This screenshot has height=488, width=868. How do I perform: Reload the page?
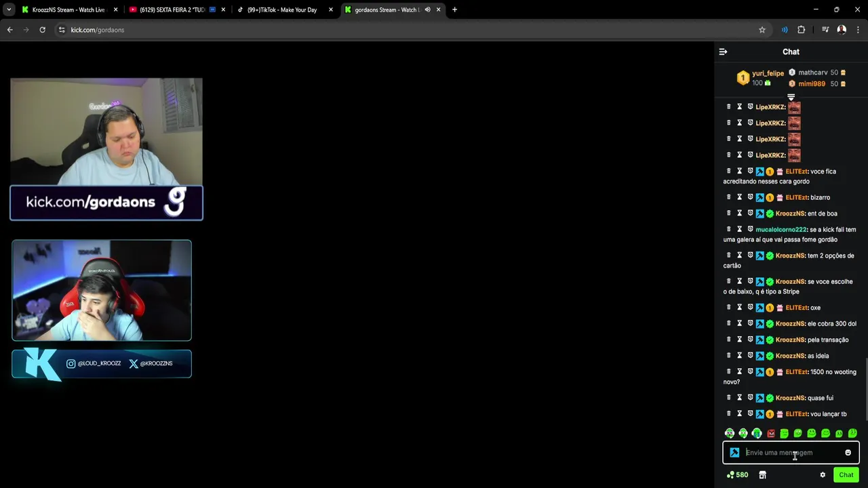point(42,30)
